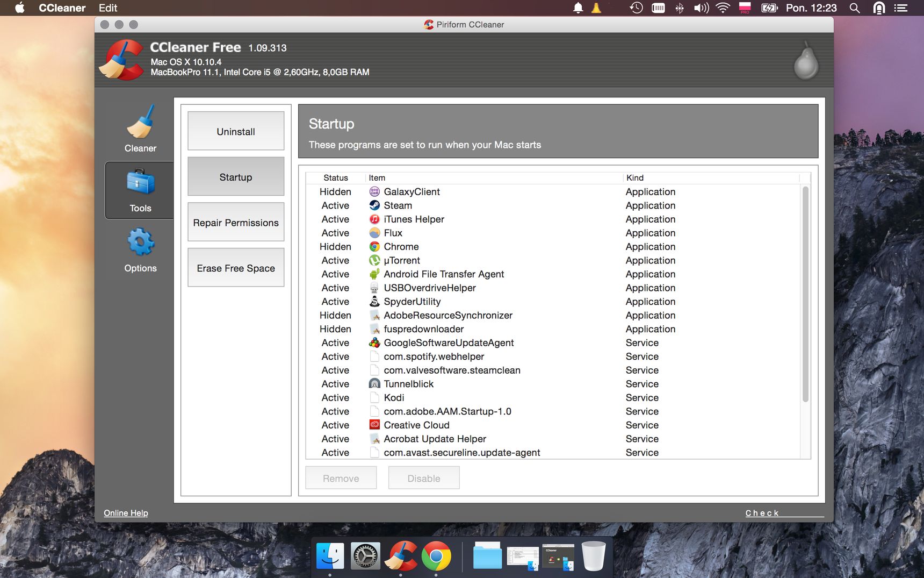This screenshot has width=924, height=578.
Task: Select com.avast.secureline.update-agent row
Action: tap(553, 452)
